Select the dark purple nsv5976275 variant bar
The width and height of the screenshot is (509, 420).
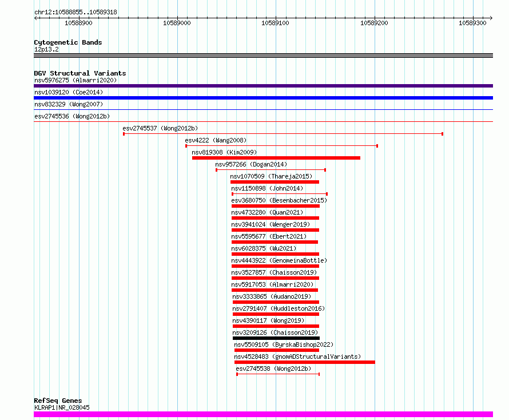tap(263, 86)
